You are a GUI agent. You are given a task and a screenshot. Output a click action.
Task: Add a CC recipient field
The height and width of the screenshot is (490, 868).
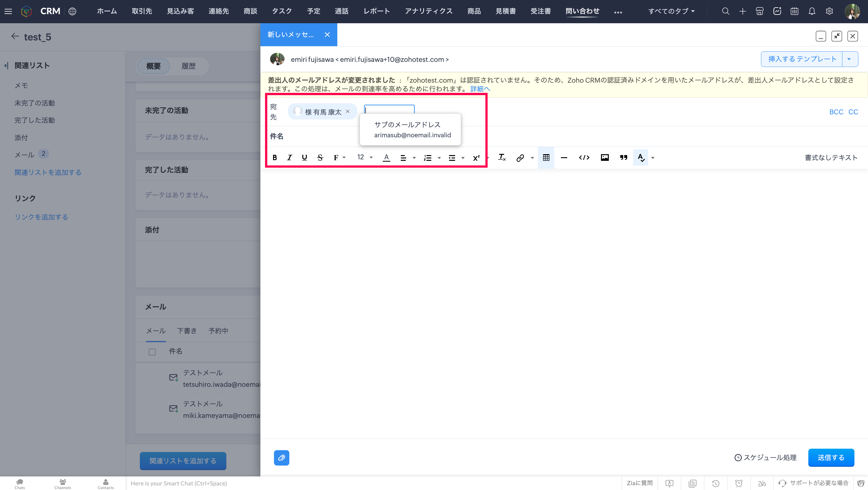click(853, 112)
